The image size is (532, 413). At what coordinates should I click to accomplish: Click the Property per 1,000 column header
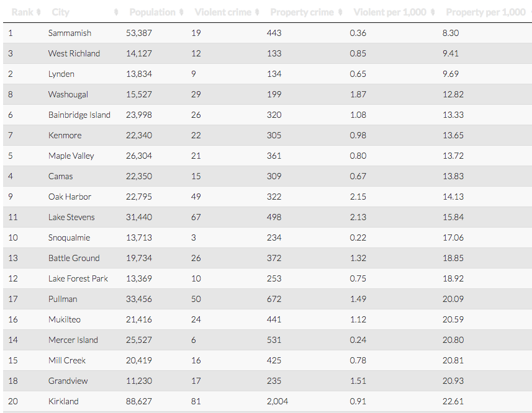coord(485,12)
